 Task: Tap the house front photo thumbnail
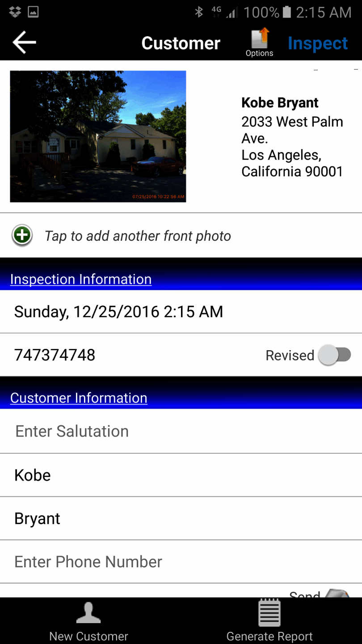[98, 136]
